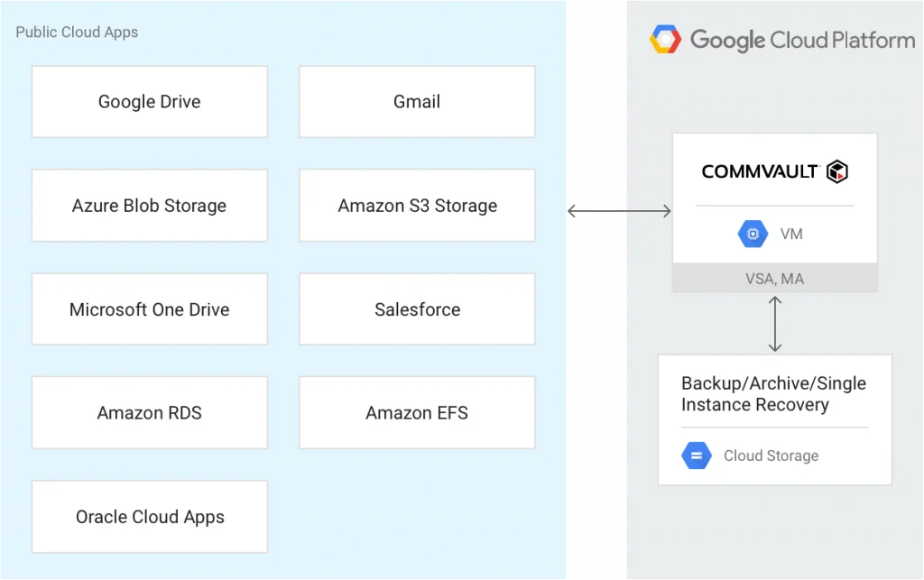Click the VSA, MA gray bar
Viewport: 924px width, 580px height.
click(x=774, y=279)
